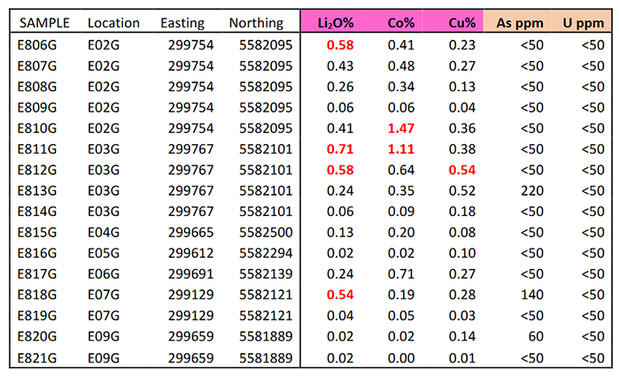Click the U ppm header cell
This screenshot has width=620, height=377.
click(x=581, y=21)
